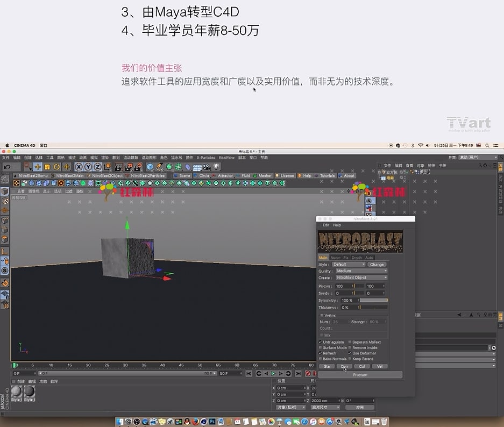Jump to the timeline start frame
Viewport: 504px width, 427px height.
click(249, 373)
